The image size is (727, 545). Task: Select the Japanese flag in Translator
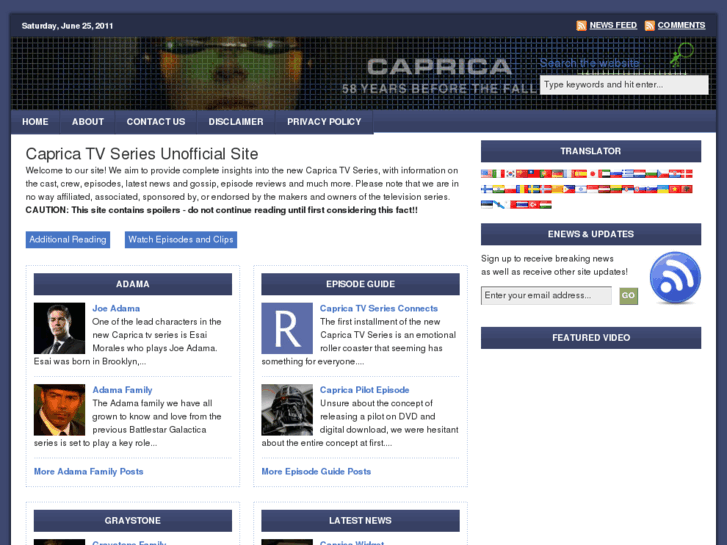[x=593, y=174]
